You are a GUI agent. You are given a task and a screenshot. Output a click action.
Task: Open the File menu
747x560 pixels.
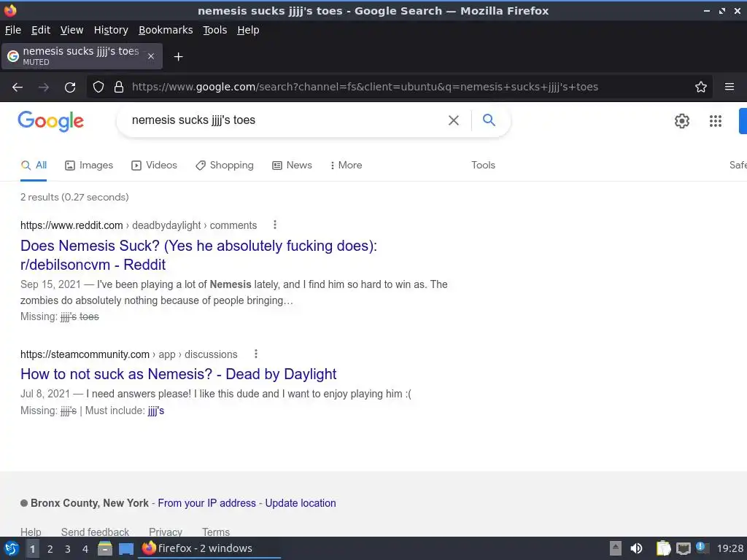(x=13, y=30)
